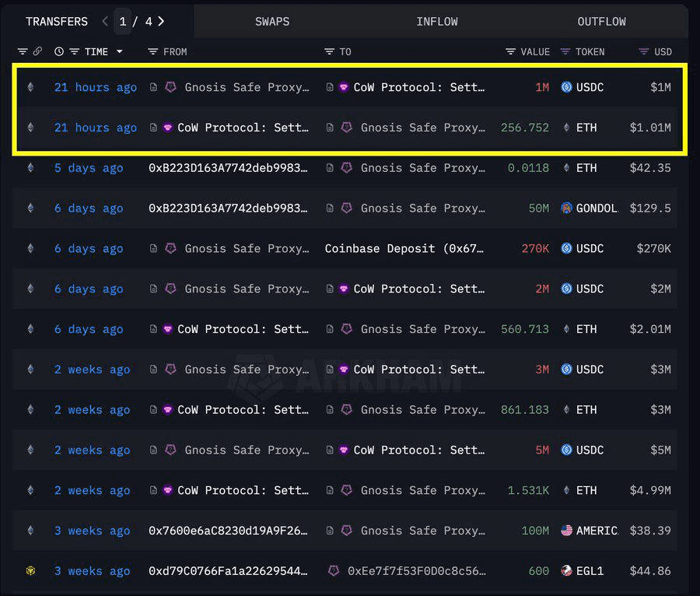Viewport: 700px width, 596px height.
Task: Open '2 weeks ago' link in 3M USDC row
Action: click(x=93, y=370)
